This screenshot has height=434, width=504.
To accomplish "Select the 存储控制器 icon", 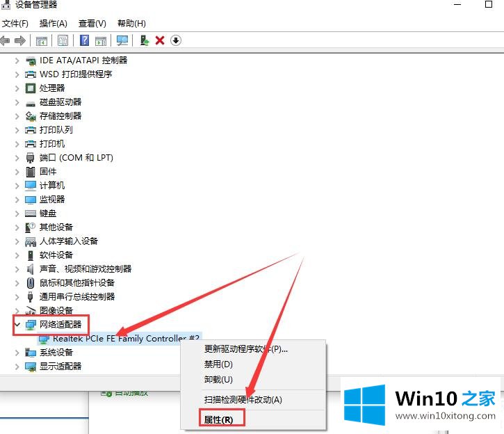I will [31, 116].
